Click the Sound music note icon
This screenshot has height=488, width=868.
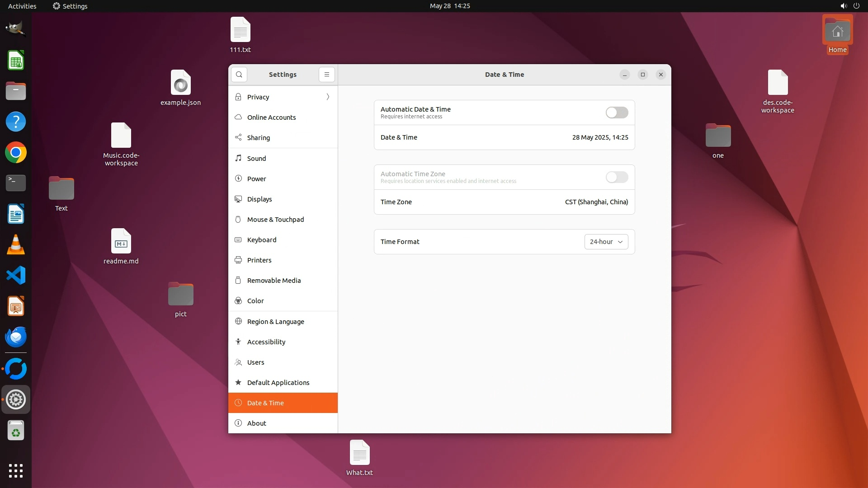(238, 158)
